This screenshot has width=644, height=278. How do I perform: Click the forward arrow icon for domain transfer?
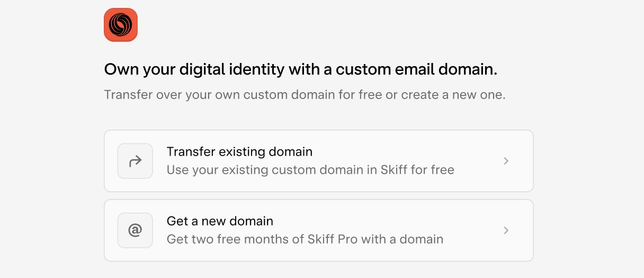click(135, 161)
